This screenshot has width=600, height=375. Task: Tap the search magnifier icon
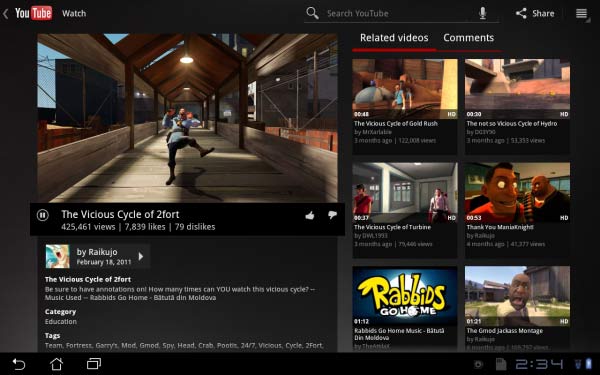tap(312, 13)
